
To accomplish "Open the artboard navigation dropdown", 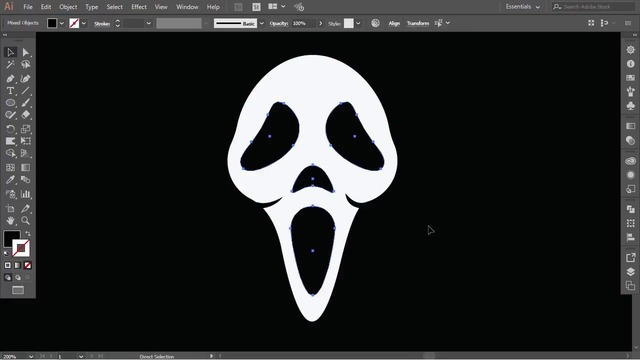I will tap(81, 356).
